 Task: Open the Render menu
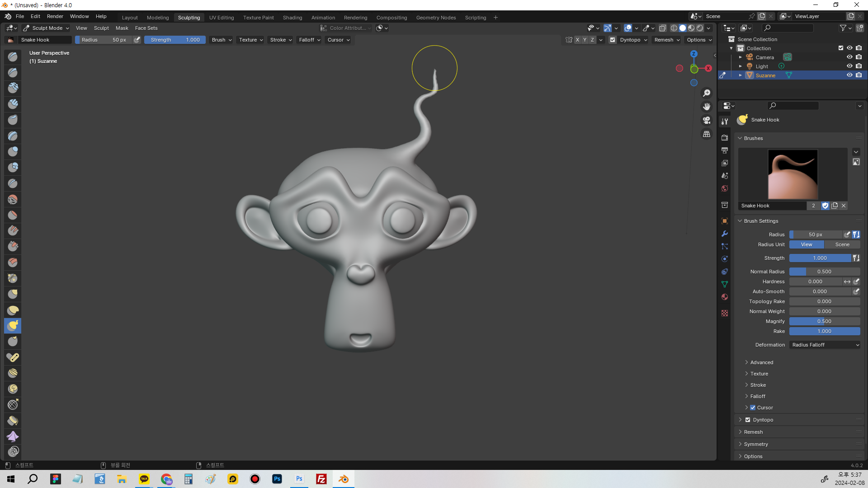pyautogui.click(x=55, y=16)
